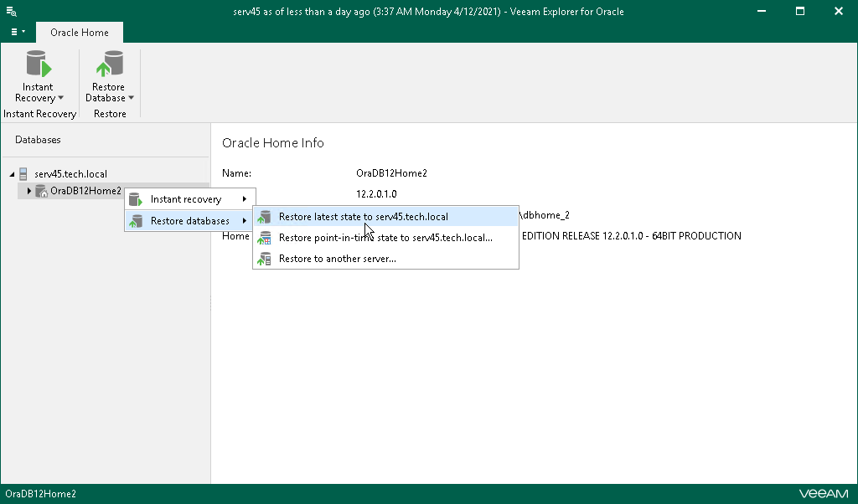
Task: Collapse the serv45.tech.local tree node
Action: [12, 174]
